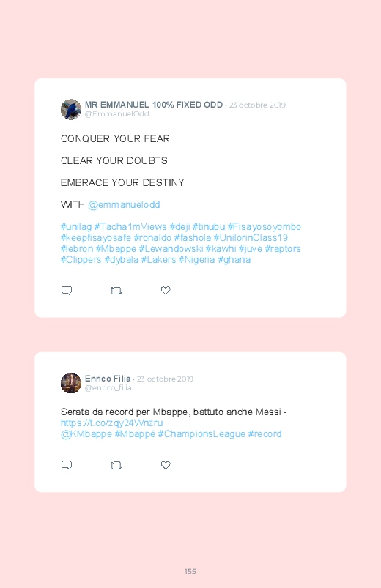The width and height of the screenshot is (381, 588).
Task: Click the reply icon on Enrico Filia's tweet
Action: 67,466
